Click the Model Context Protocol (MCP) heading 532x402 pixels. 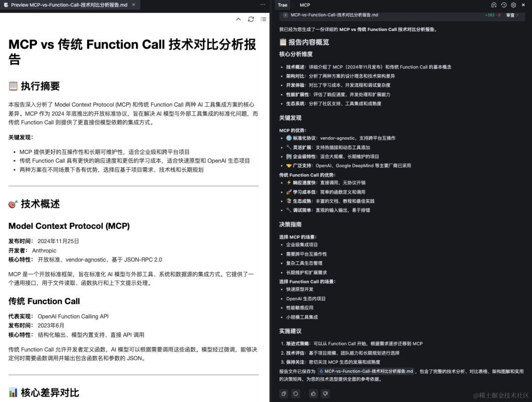[69, 226]
